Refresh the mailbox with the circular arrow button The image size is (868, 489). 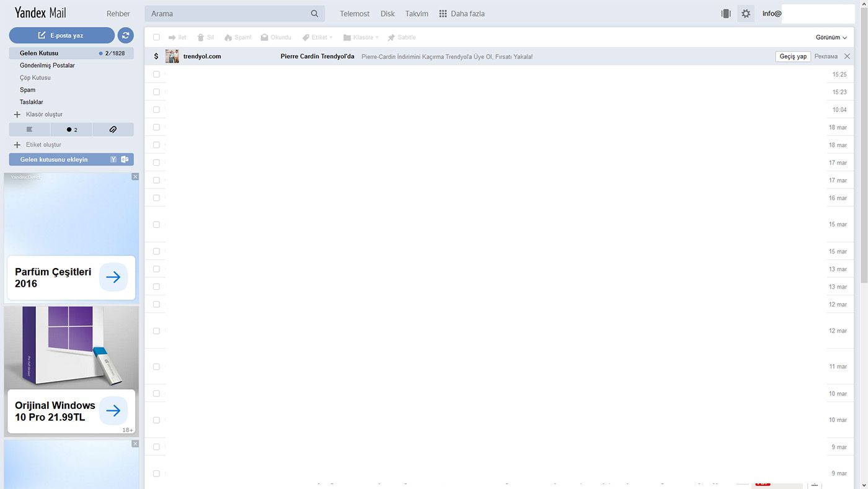[126, 35]
